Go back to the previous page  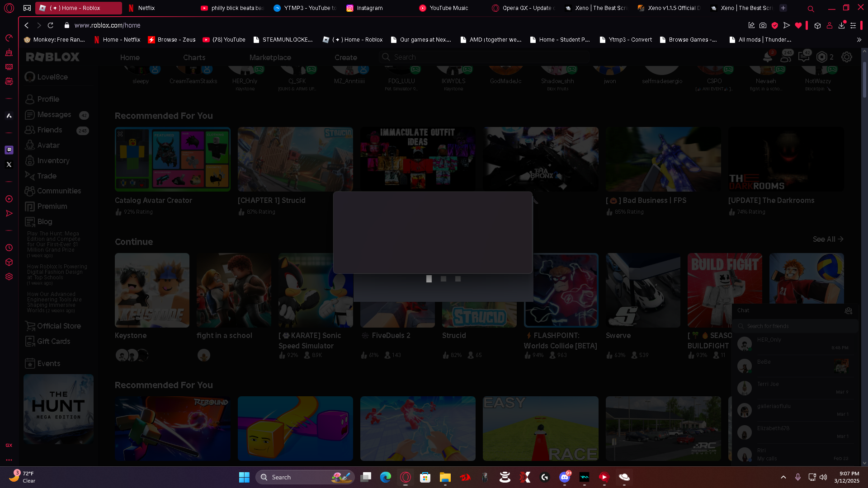27,25
